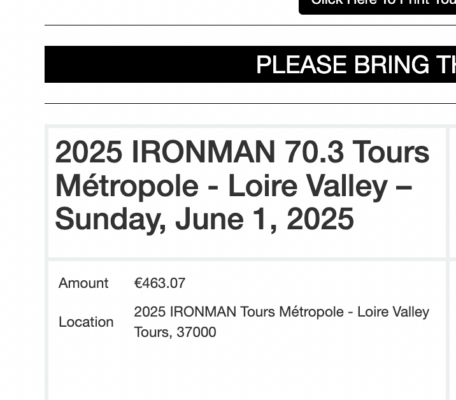Click the word BRING in the banner
This screenshot has width=456, height=400.
pos(392,64)
